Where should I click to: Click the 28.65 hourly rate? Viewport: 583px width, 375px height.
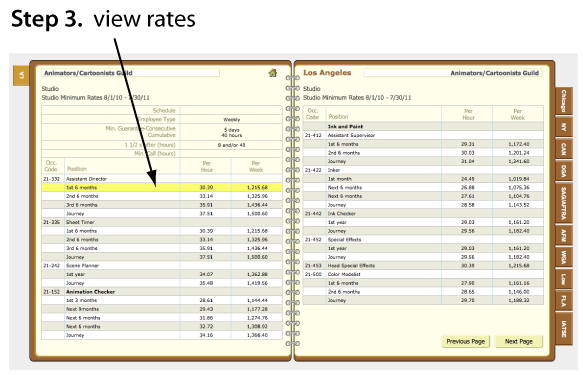[x=467, y=292]
